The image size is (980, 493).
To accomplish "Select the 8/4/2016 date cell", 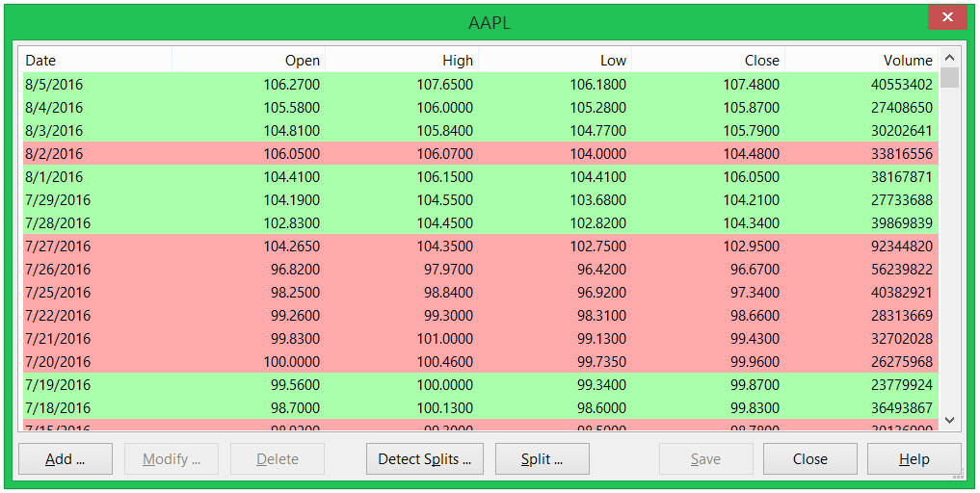I will tap(54, 108).
